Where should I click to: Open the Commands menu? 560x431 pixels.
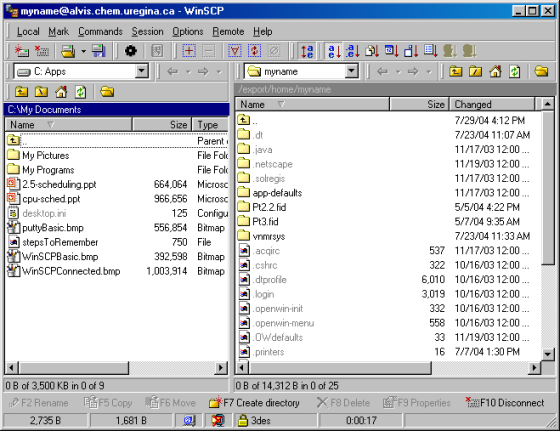(100, 31)
